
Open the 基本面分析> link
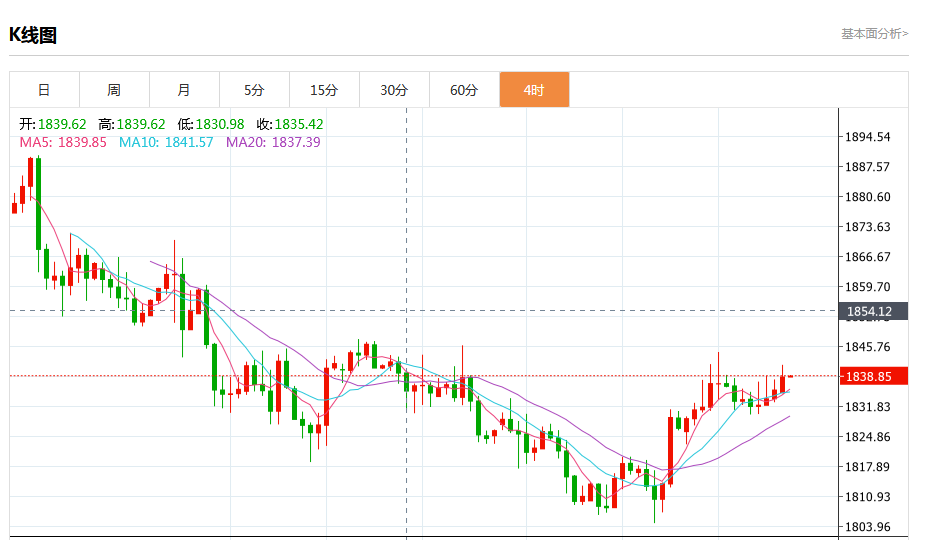point(874,34)
